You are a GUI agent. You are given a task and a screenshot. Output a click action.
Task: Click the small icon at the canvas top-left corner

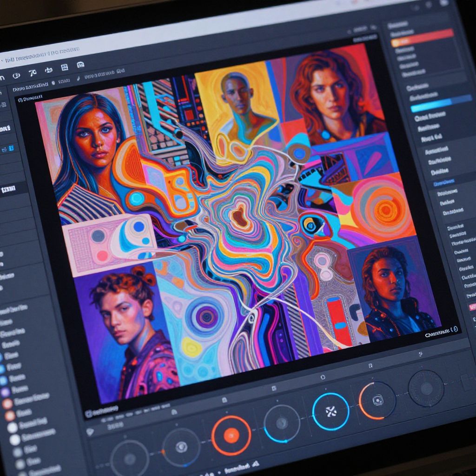[x=20, y=100]
